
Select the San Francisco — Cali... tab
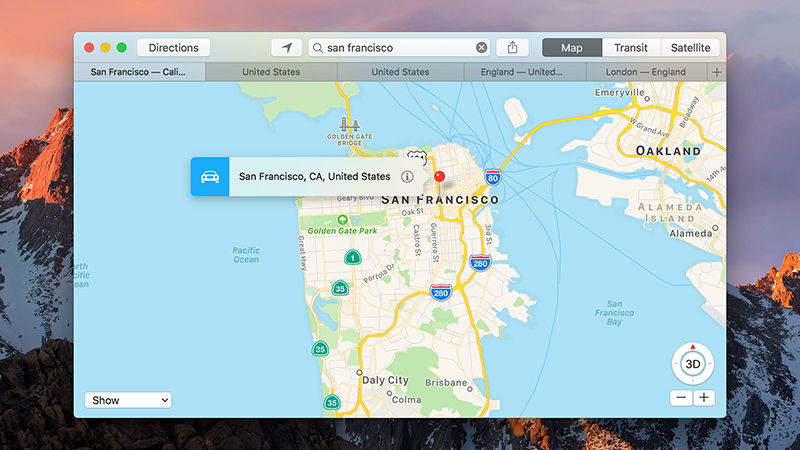coord(138,72)
